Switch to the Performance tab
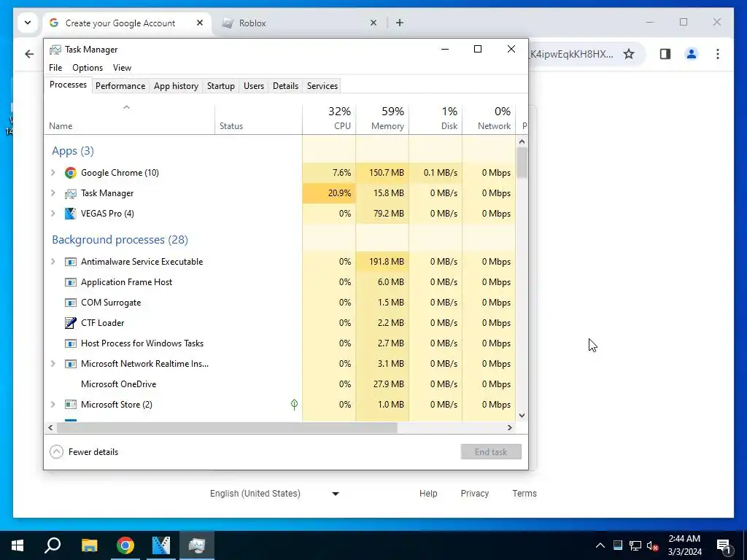Image resolution: width=747 pixels, height=560 pixels. tap(120, 86)
